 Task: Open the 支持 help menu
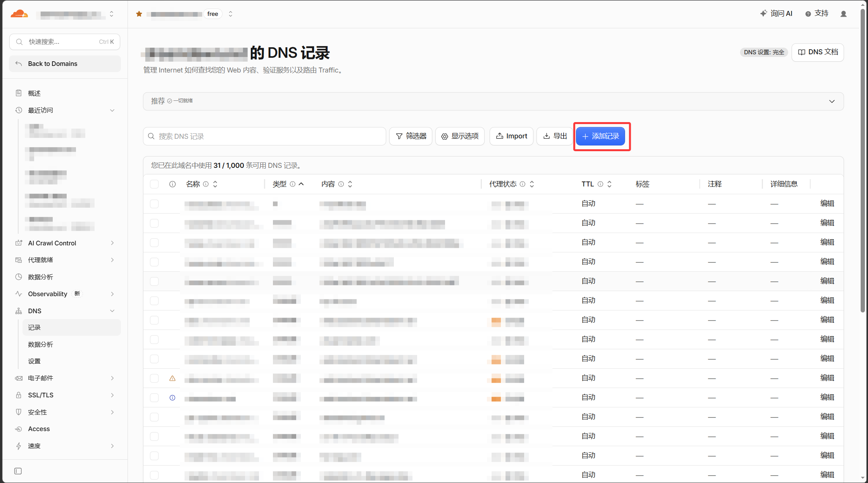pyautogui.click(x=817, y=14)
